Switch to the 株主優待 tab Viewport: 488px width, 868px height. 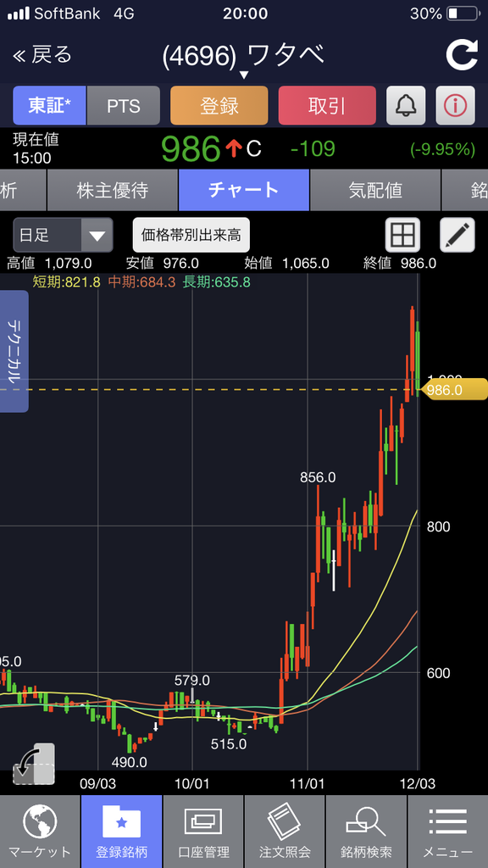113,191
